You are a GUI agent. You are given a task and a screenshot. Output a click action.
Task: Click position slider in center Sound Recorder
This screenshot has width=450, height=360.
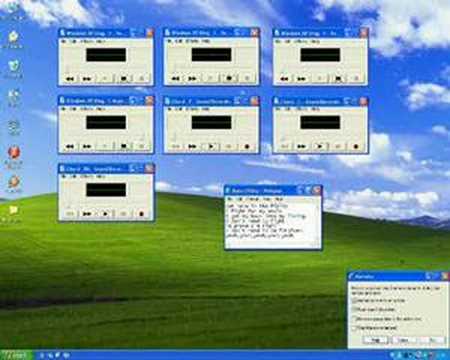[211, 137]
